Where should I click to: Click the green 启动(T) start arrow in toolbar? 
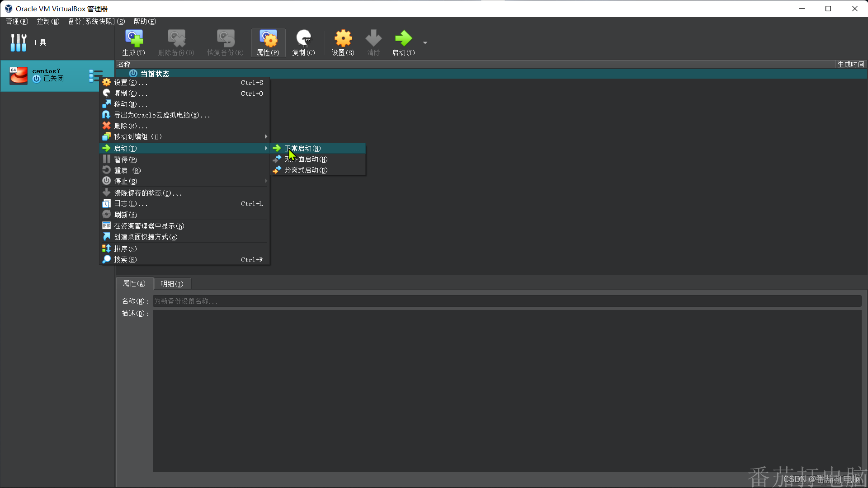(403, 43)
